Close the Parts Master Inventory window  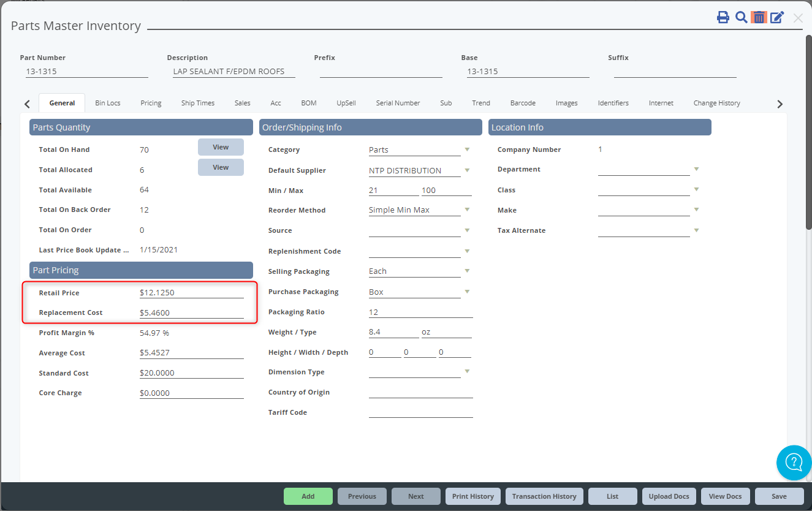coord(798,18)
